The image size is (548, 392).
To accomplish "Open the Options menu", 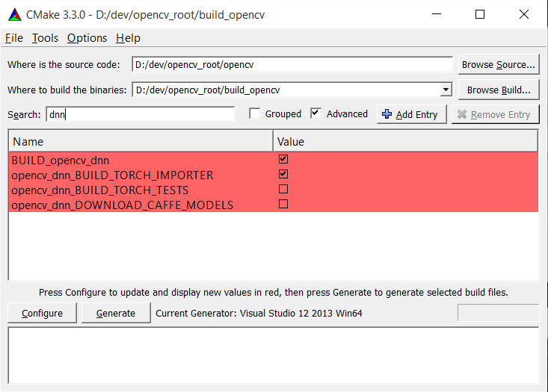I will 87,38.
